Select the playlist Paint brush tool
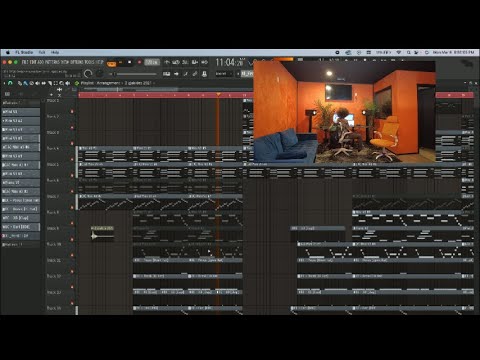This screenshot has height=360, width=480. pyautogui.click(x=25, y=83)
